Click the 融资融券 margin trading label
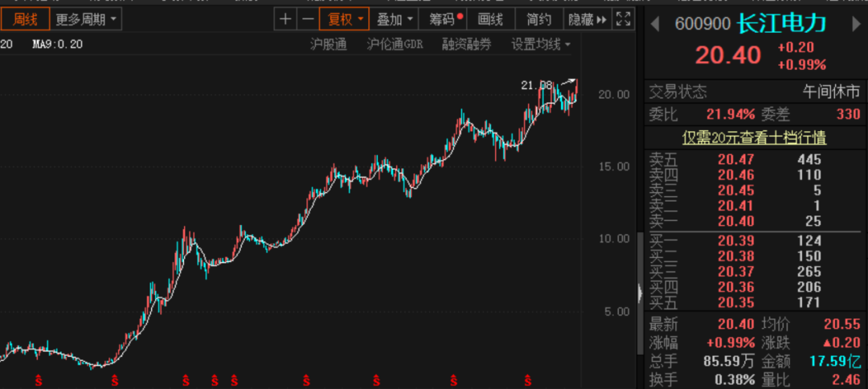The width and height of the screenshot is (868, 389). (x=466, y=44)
